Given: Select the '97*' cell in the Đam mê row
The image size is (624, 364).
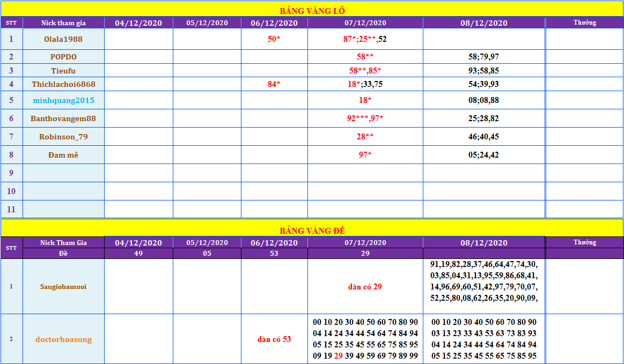Looking at the screenshot, I should coord(365,155).
